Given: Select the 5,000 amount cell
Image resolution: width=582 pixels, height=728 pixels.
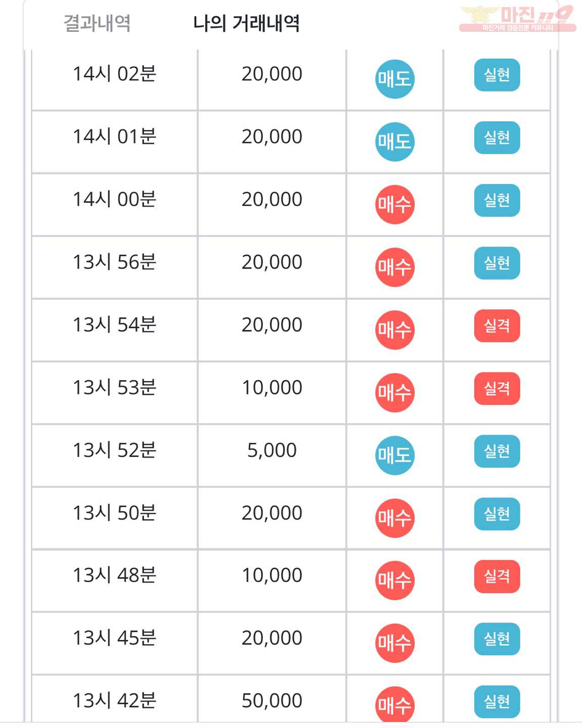Looking at the screenshot, I should (272, 456).
